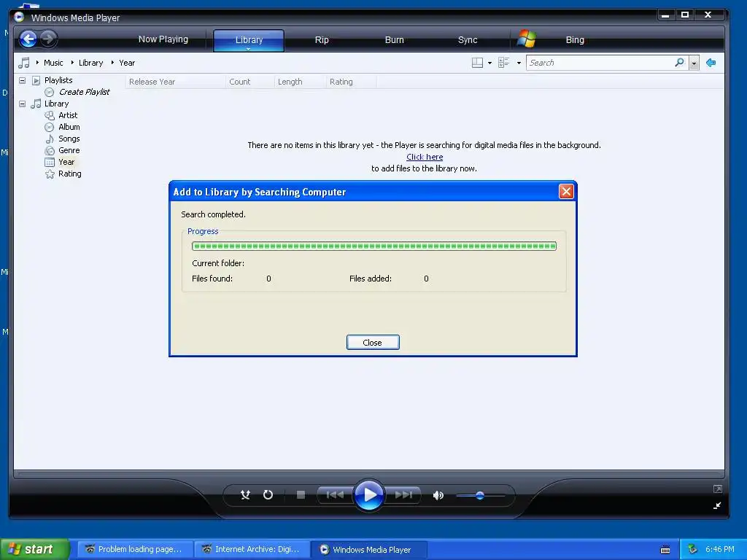Open layout options dropdown arrow
Viewport: 747px width, 560px height.
(x=489, y=63)
